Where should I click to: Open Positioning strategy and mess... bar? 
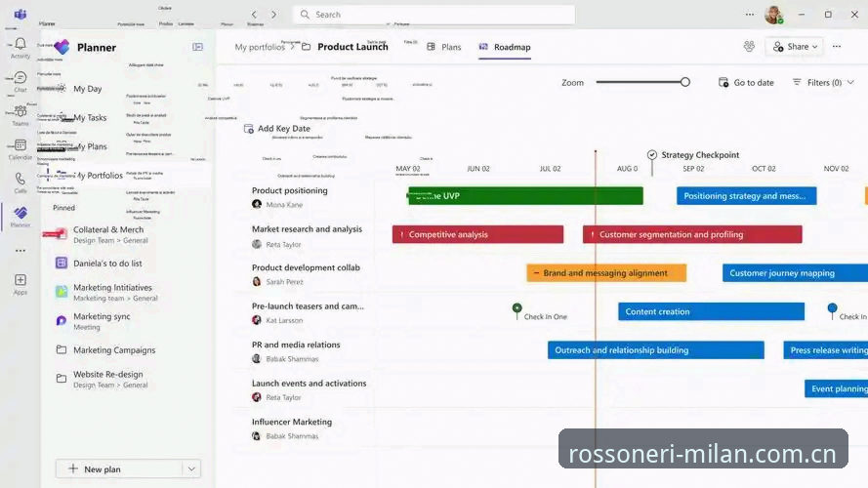746,196
